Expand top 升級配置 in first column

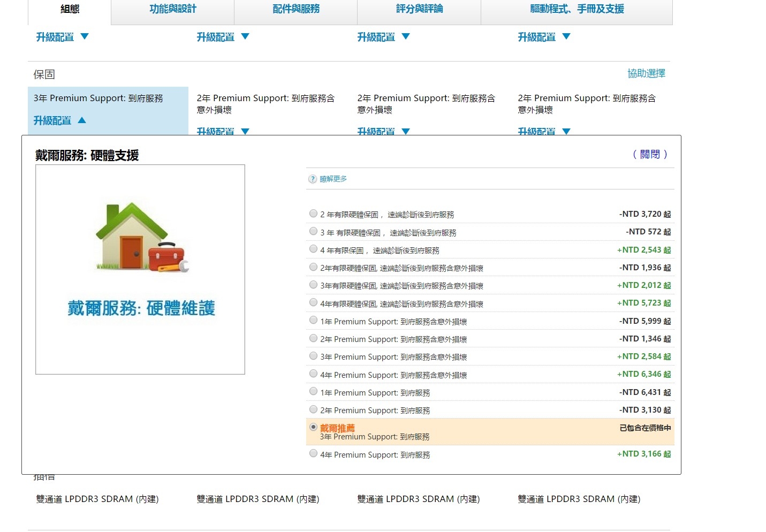point(62,37)
